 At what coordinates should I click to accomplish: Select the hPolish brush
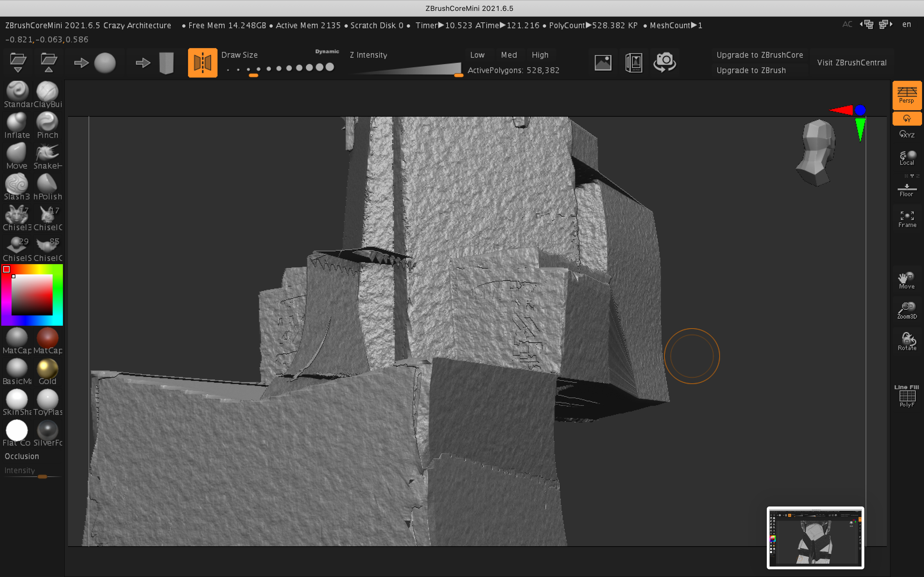(47, 187)
